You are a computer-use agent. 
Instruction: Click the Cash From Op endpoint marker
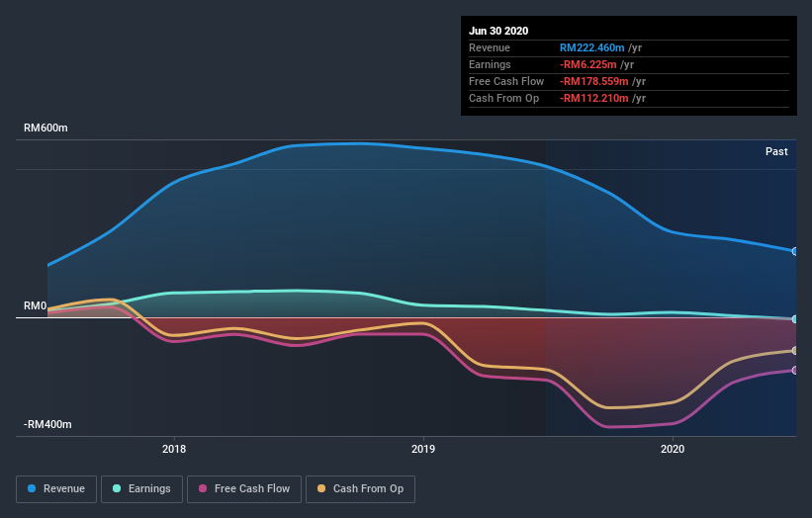794,351
